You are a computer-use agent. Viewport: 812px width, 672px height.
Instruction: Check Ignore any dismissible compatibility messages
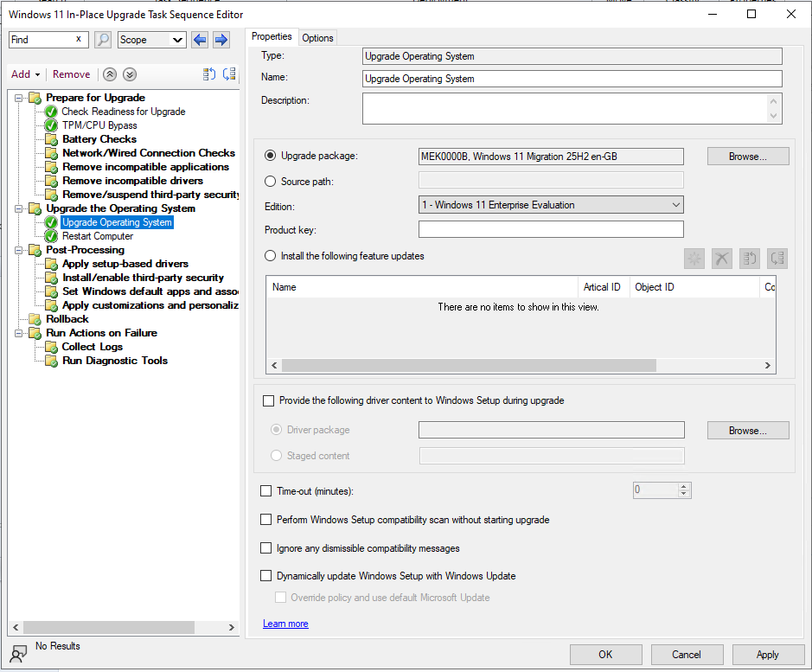(x=266, y=548)
